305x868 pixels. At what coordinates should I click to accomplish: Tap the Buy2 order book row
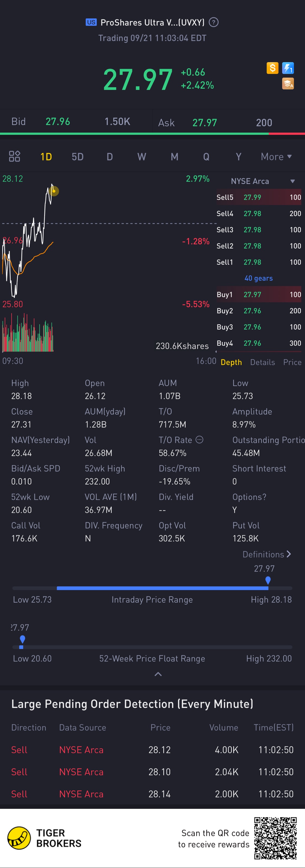tap(259, 311)
